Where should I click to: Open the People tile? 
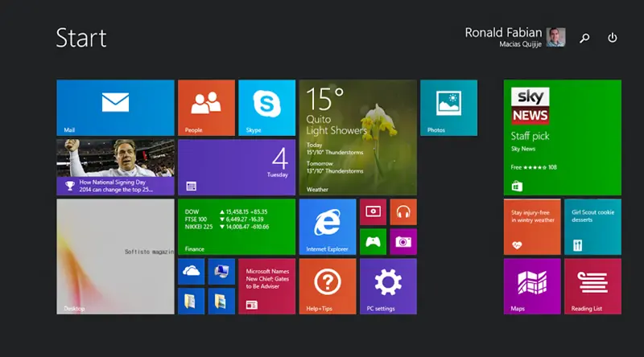[206, 108]
